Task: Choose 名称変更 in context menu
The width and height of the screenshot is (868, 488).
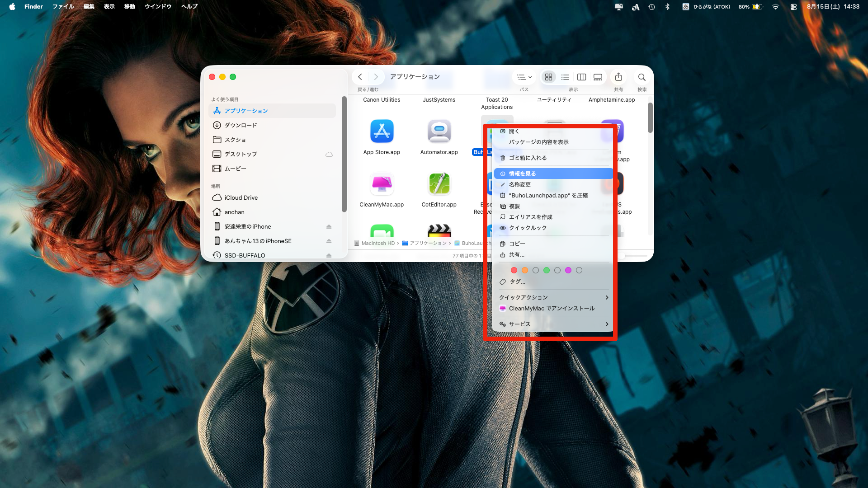Action: (554, 184)
